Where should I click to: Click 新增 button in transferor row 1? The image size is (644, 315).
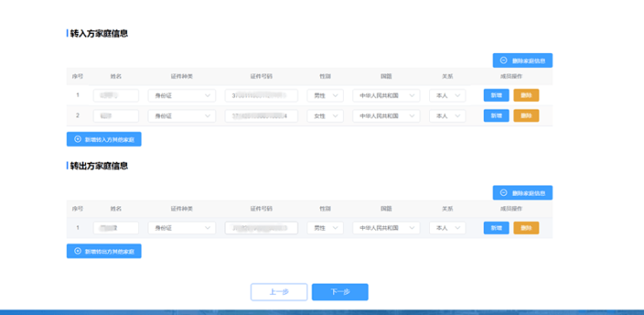click(496, 228)
